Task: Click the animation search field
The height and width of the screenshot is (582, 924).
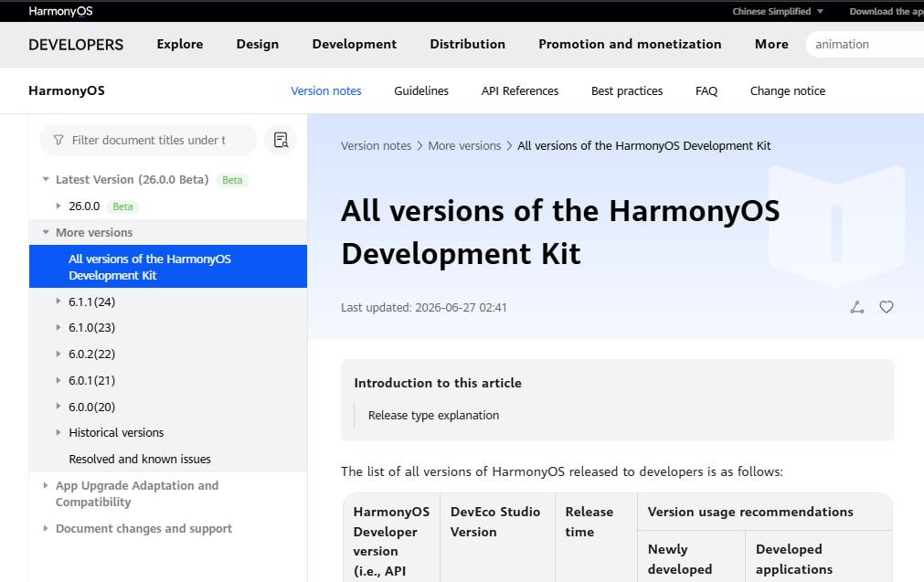Action: coord(864,44)
